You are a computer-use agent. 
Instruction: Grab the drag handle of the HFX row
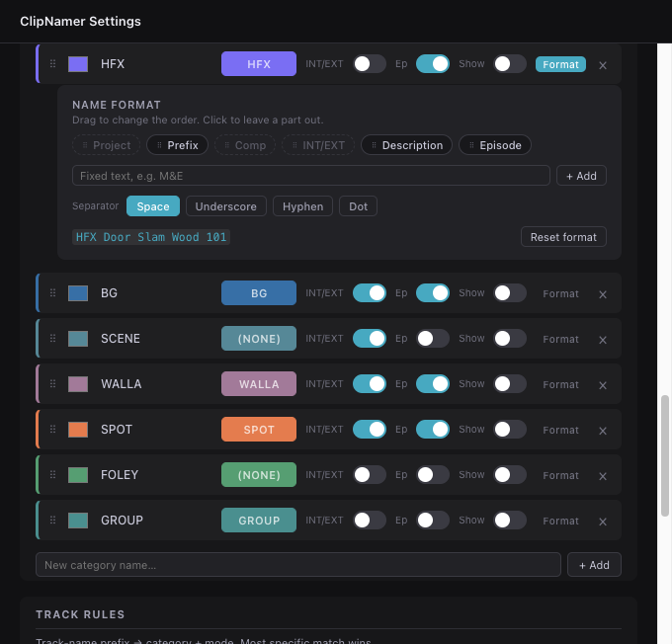pyautogui.click(x=52, y=64)
